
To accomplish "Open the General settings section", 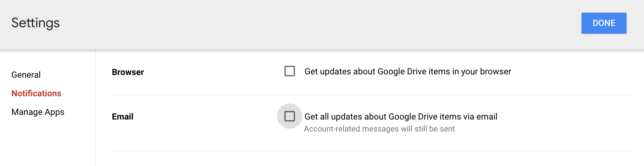I will point(26,75).
